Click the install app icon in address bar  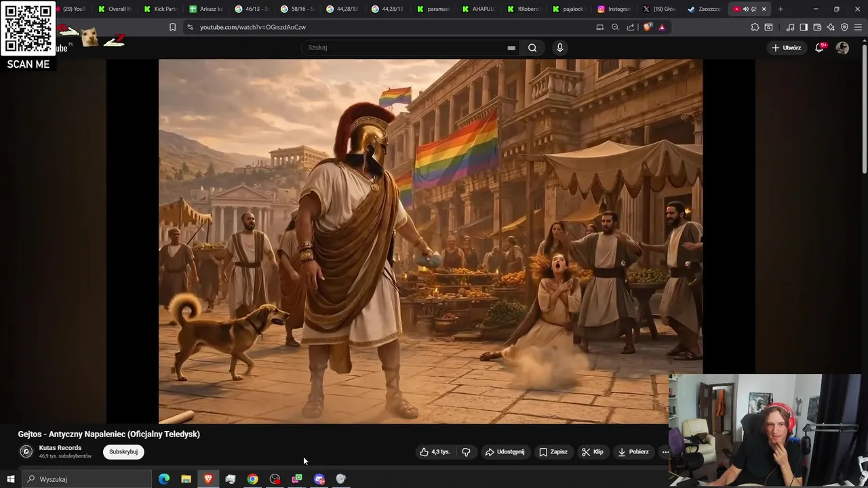click(599, 27)
